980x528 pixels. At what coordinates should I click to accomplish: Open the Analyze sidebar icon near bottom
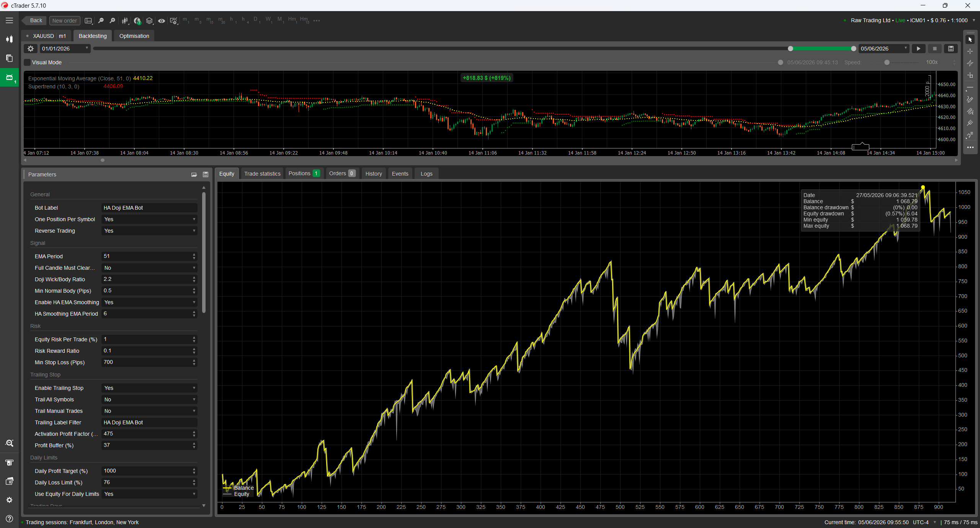9,443
